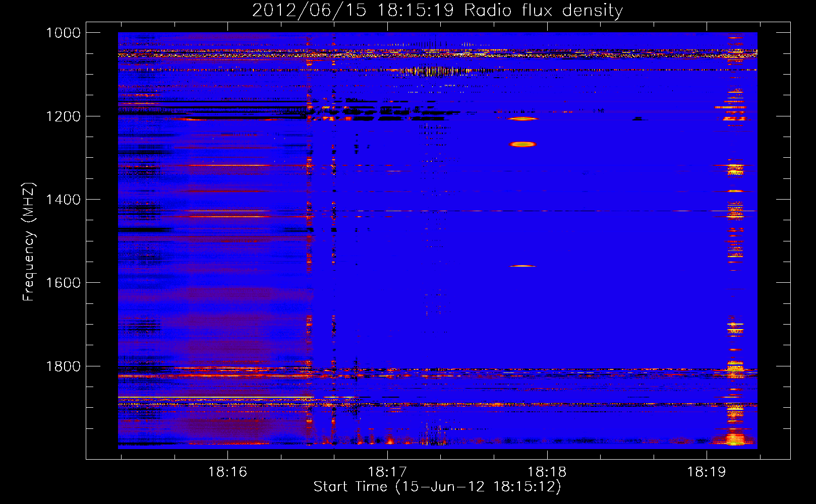Click the 1000 frequency tick label
The image size is (816, 504).
pyautogui.click(x=63, y=33)
